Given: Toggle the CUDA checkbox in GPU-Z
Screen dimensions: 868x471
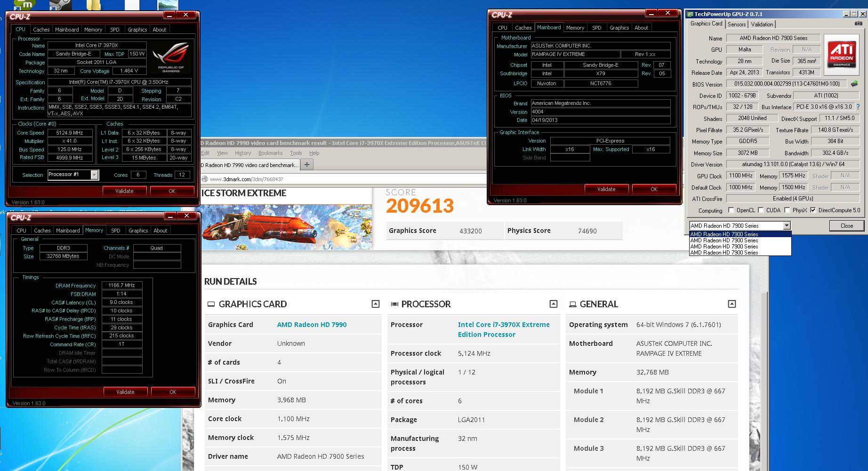Looking at the screenshot, I should click(761, 210).
